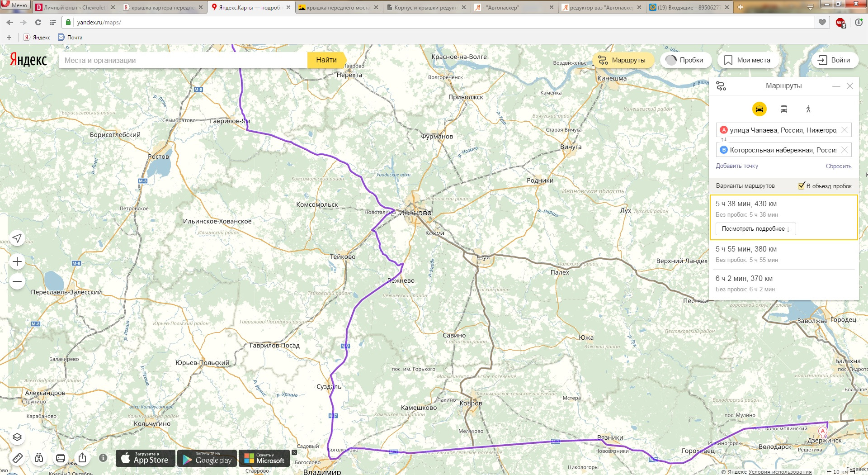Open a new browser tab with plus
This screenshot has width=868, height=475.
pyautogui.click(x=740, y=7)
